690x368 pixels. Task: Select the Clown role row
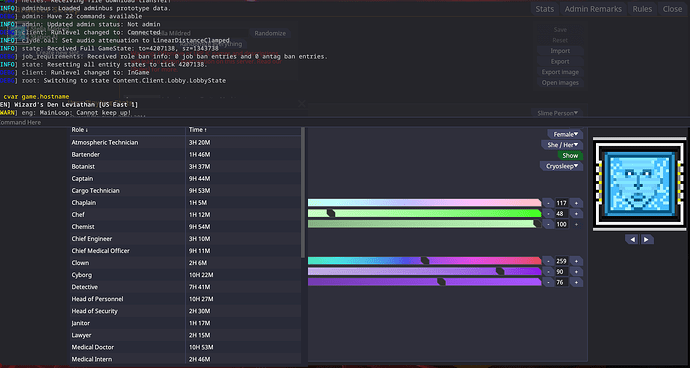pyautogui.click(x=185, y=263)
